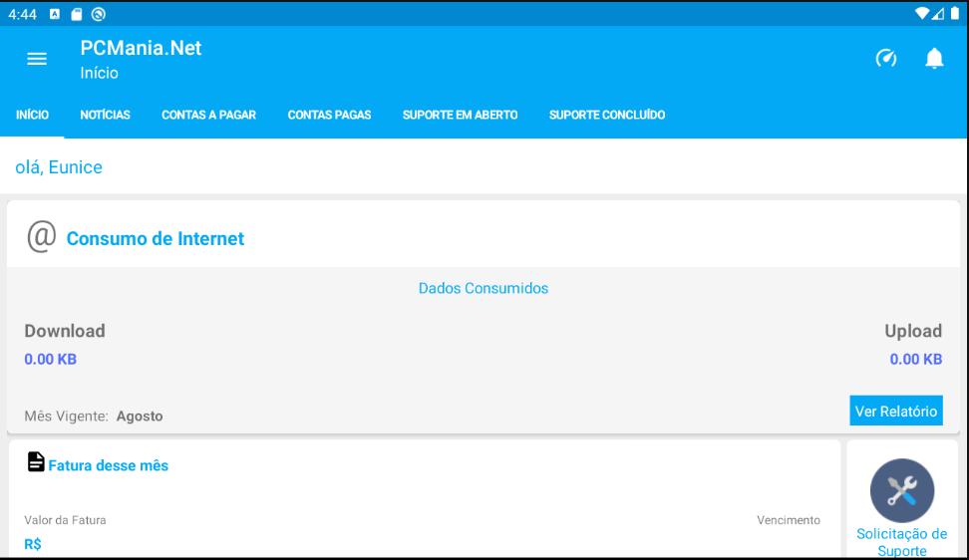Screen dimensions: 969x560
Task: Tap the Vencimento label
Action: click(x=789, y=520)
